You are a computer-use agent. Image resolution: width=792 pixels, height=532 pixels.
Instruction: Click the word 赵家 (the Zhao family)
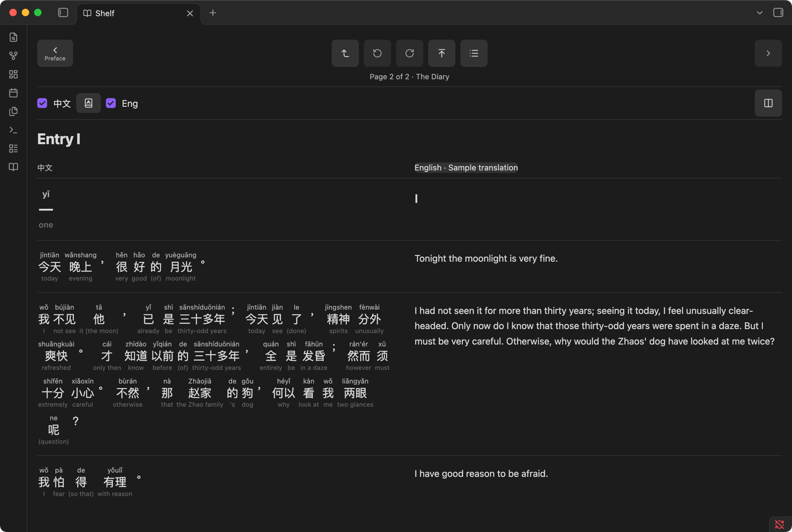[x=200, y=393]
